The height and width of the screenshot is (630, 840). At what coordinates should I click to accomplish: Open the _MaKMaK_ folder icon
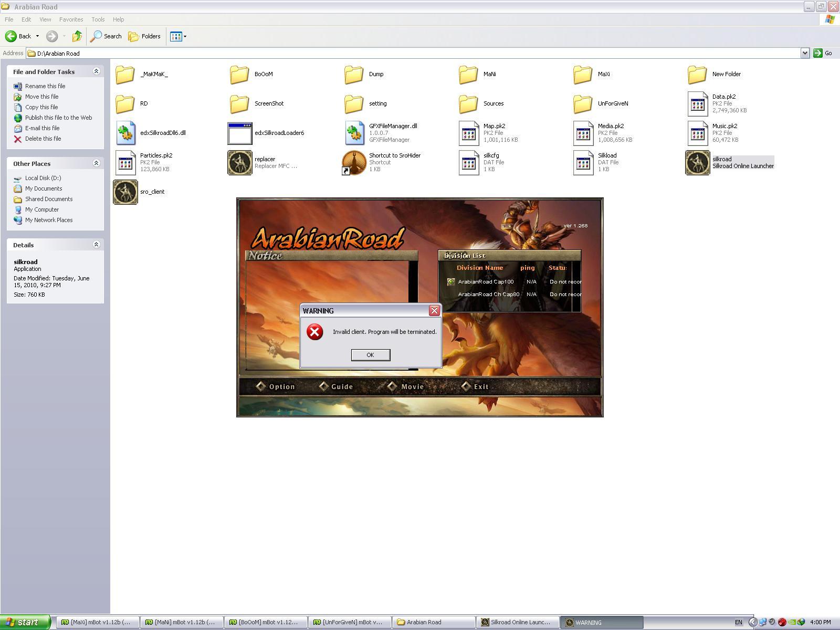(125, 75)
